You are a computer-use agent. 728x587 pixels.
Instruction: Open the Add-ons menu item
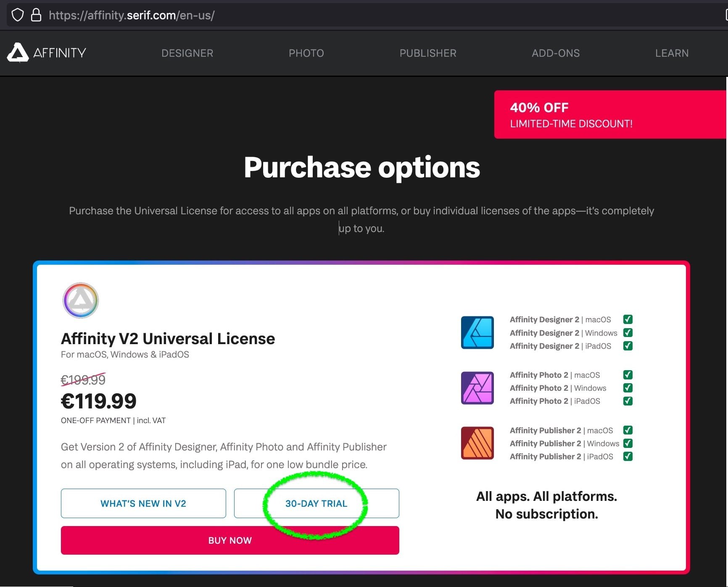[556, 53]
